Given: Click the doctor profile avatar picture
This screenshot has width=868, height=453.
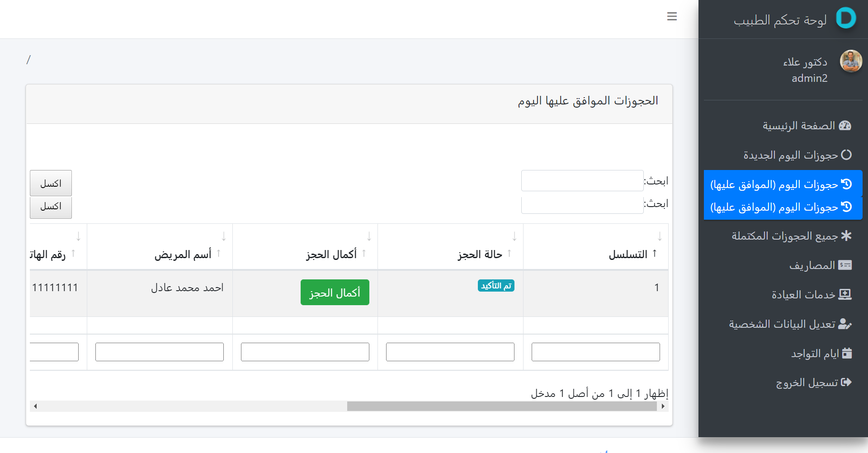Looking at the screenshot, I should tap(851, 61).
